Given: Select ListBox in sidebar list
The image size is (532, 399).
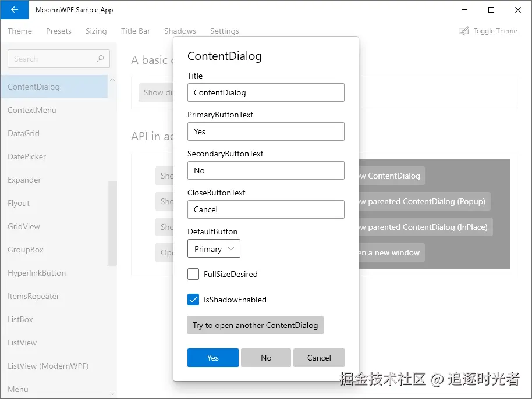Looking at the screenshot, I should point(54,319).
